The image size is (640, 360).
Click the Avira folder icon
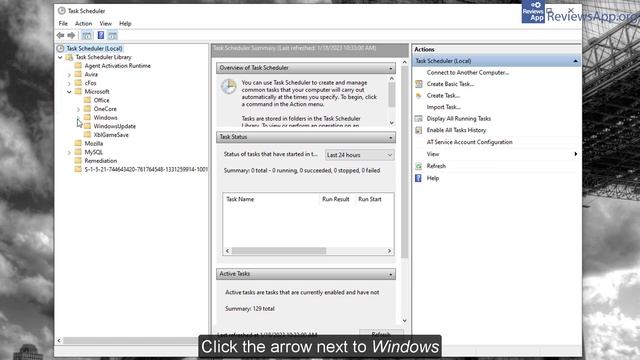[x=78, y=74]
